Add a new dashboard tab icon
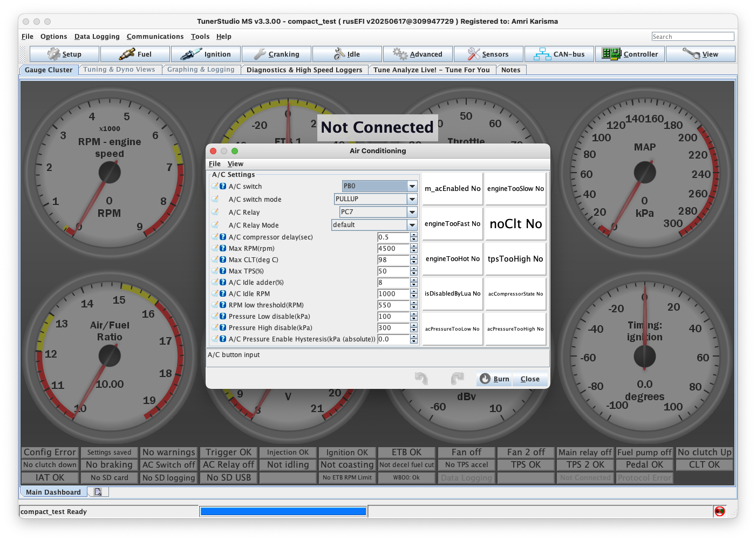 [98, 492]
